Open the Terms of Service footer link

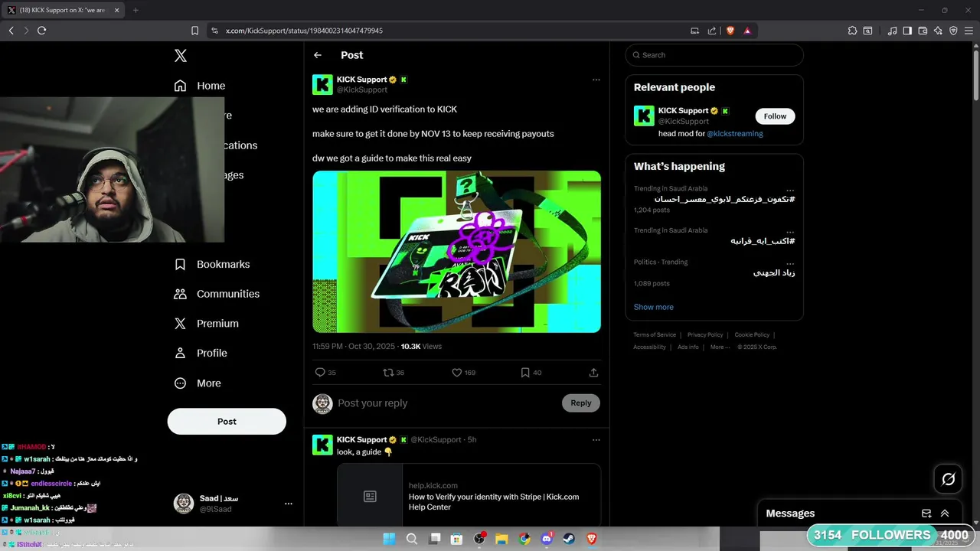pyautogui.click(x=655, y=334)
